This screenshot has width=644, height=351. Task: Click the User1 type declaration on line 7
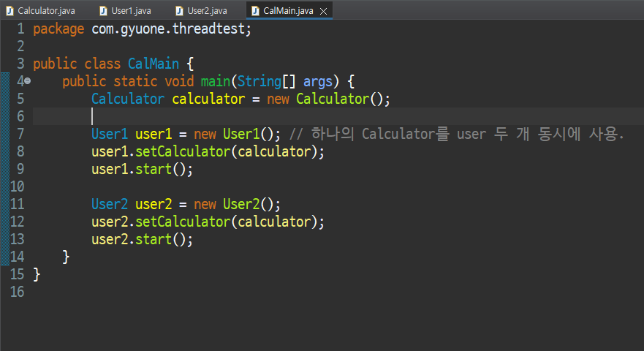(x=109, y=134)
